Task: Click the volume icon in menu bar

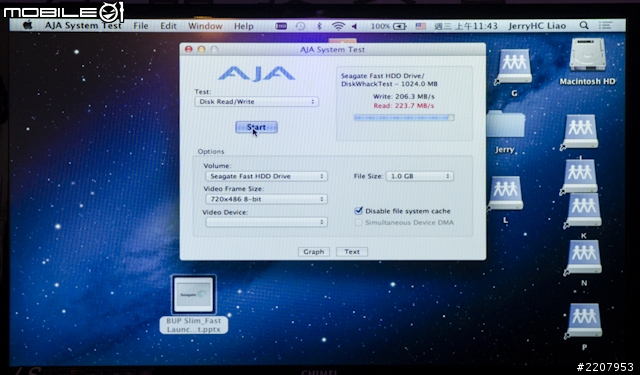Action: pyautogui.click(x=354, y=26)
